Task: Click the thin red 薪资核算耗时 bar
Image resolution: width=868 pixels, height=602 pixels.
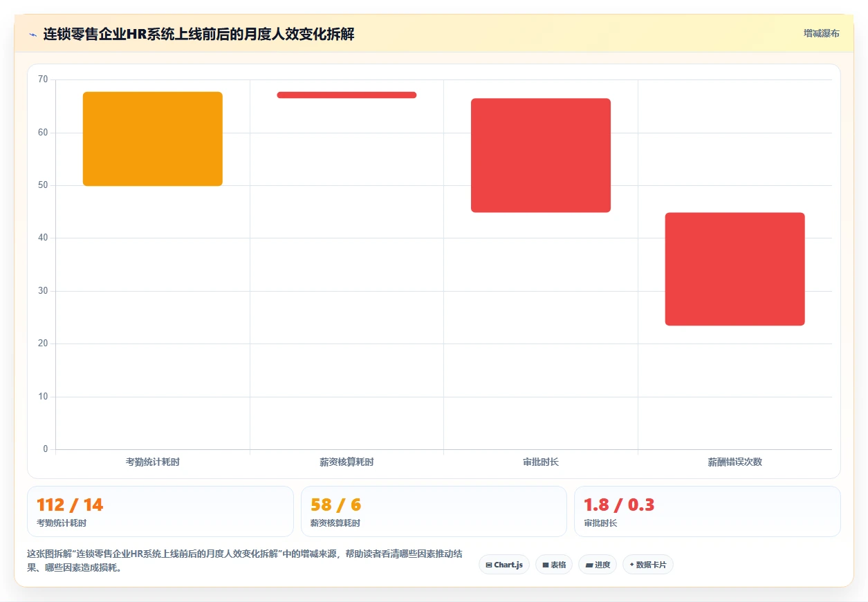Action: click(x=347, y=95)
